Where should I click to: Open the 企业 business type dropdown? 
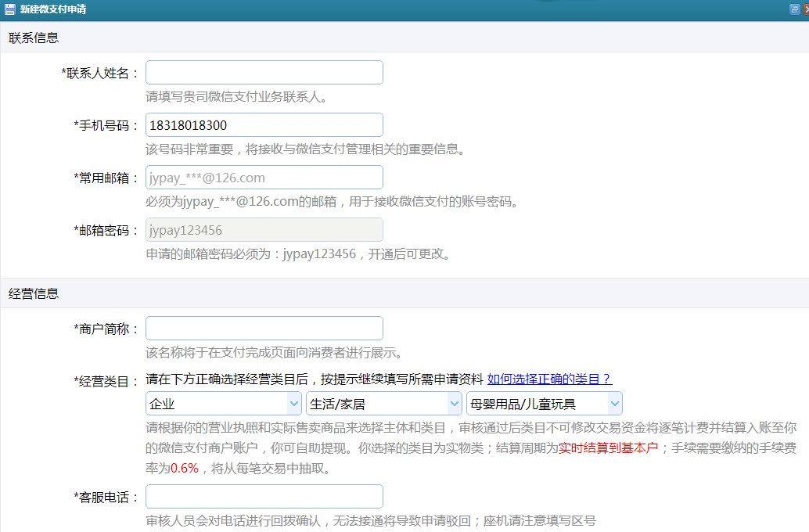224,404
